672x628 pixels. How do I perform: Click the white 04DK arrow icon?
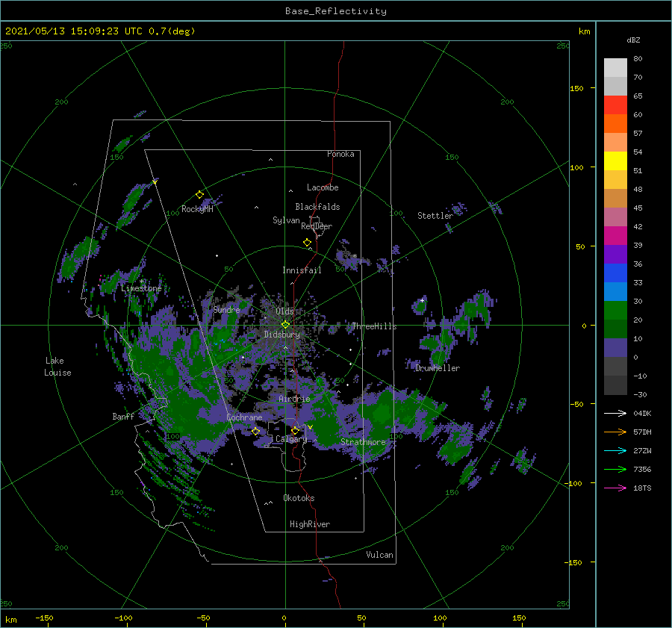[615, 413]
